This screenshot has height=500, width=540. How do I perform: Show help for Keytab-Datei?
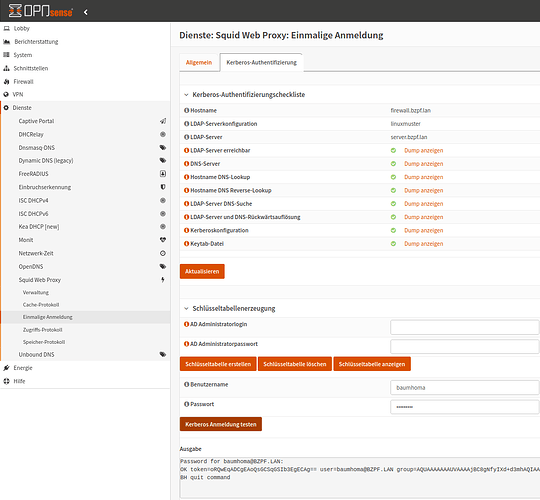point(186,244)
